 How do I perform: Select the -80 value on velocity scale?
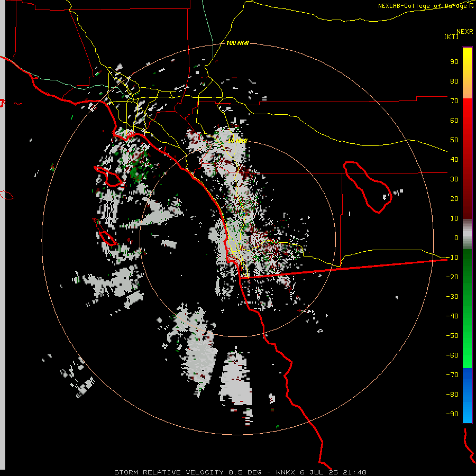[452, 395]
